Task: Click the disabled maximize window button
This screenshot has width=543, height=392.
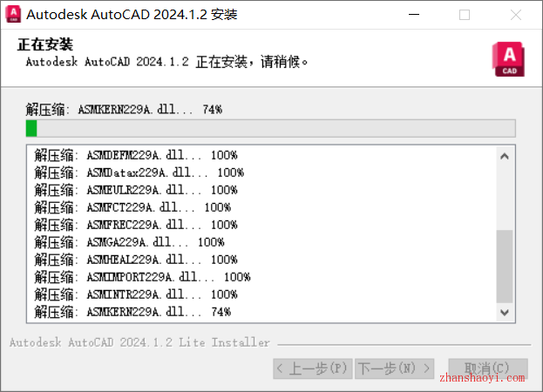Action: click(465, 15)
